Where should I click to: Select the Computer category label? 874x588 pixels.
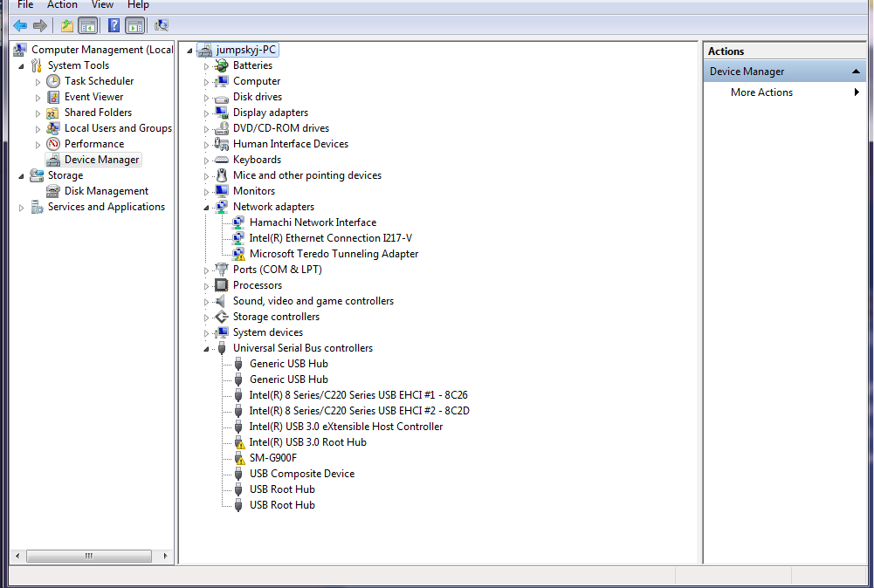[257, 81]
